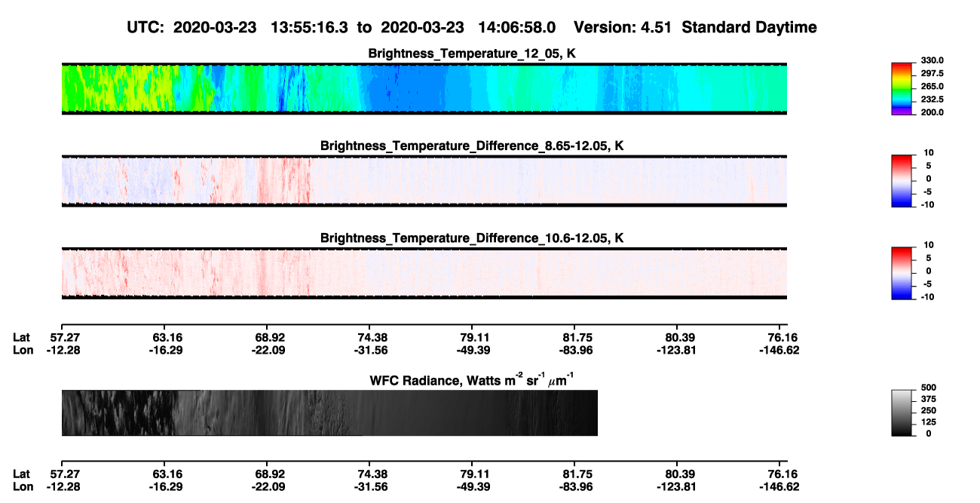Viewport: 980px width, 503px height.
Task: Click the 500 label on the grayscale colorbar
Action: tap(929, 388)
